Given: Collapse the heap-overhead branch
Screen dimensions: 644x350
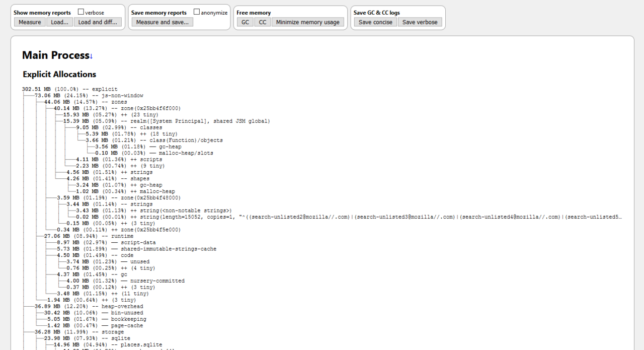Looking at the screenshot, I should pyautogui.click(x=122, y=306).
